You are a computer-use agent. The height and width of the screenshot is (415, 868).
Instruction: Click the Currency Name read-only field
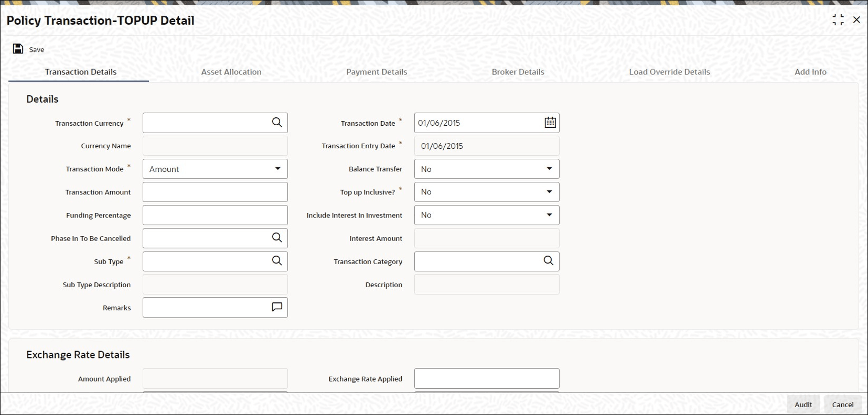coord(215,146)
